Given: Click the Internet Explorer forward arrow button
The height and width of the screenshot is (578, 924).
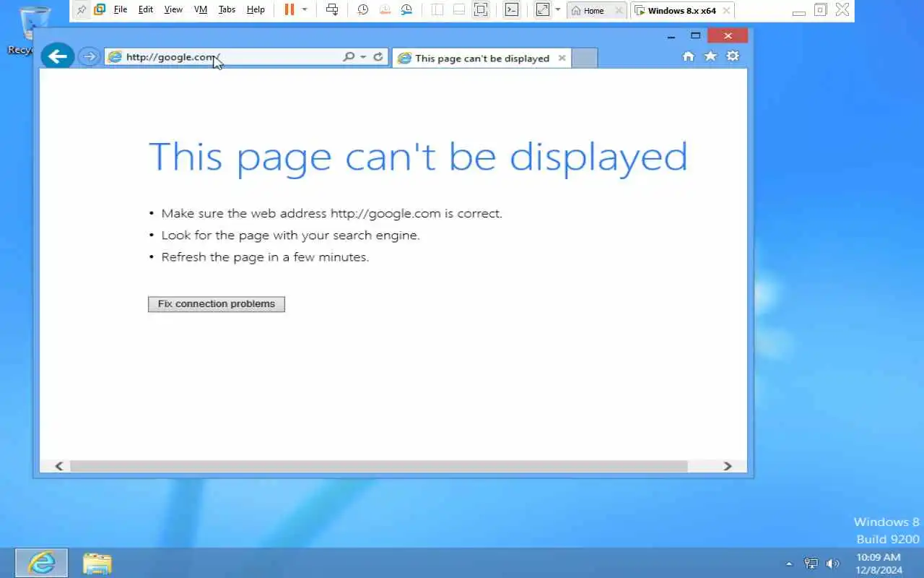Looking at the screenshot, I should (x=89, y=56).
